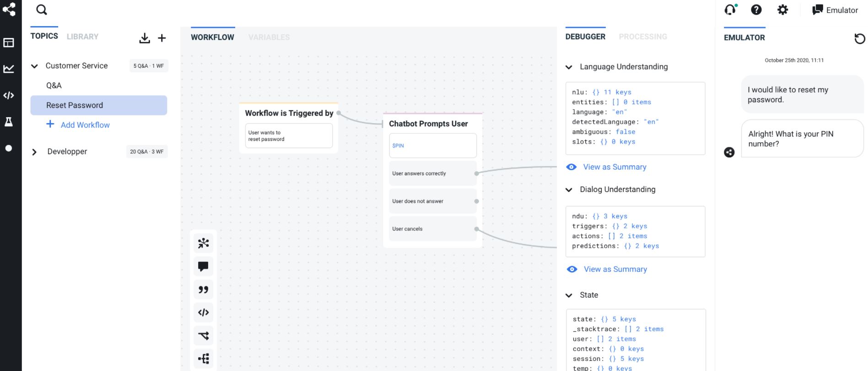This screenshot has width=868, height=371.
Task: Expand the Developper topic
Action: pyautogui.click(x=34, y=152)
